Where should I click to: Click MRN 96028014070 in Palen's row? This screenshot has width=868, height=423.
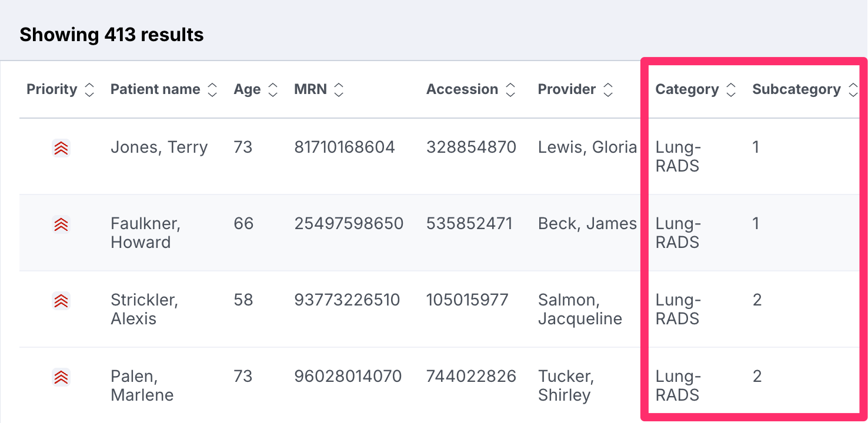point(348,376)
